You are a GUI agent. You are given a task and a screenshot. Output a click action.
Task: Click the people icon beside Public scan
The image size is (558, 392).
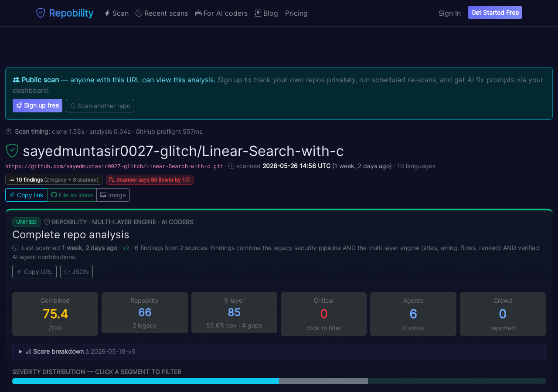click(x=16, y=80)
